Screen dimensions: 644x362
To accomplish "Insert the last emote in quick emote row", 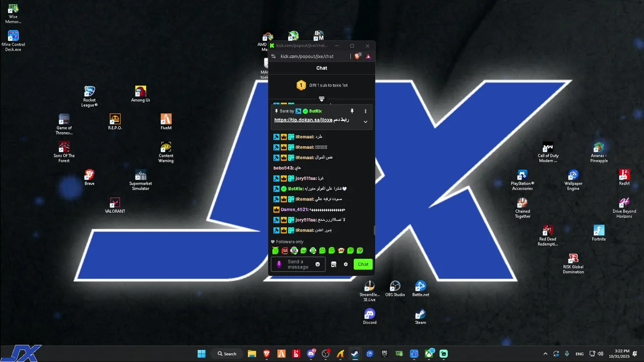I will coord(360,250).
